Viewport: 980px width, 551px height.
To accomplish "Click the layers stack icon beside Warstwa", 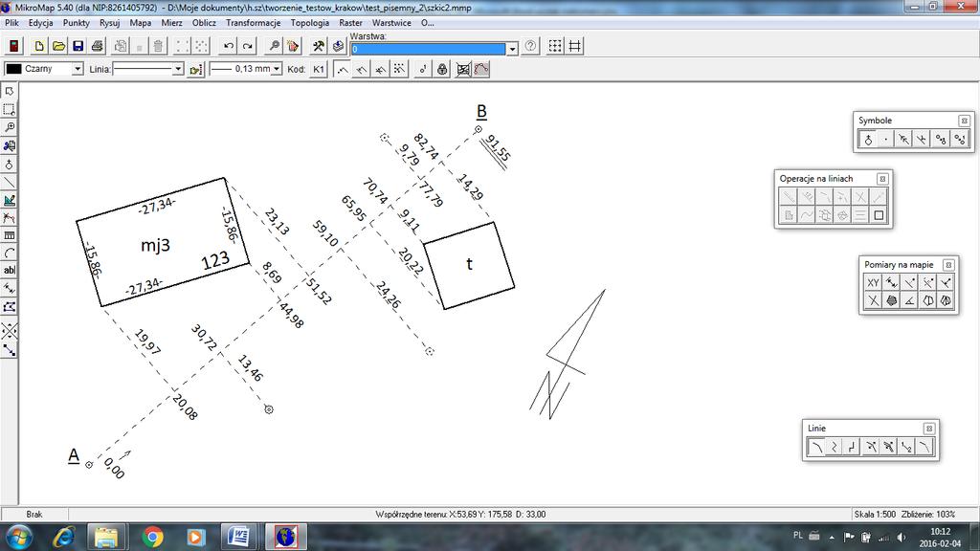I will [338, 46].
